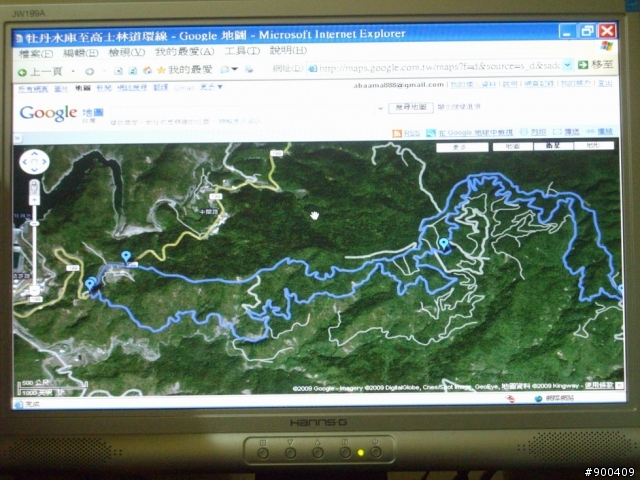Pan the map right with the arrow
This screenshot has width=640, height=480.
tap(44, 162)
